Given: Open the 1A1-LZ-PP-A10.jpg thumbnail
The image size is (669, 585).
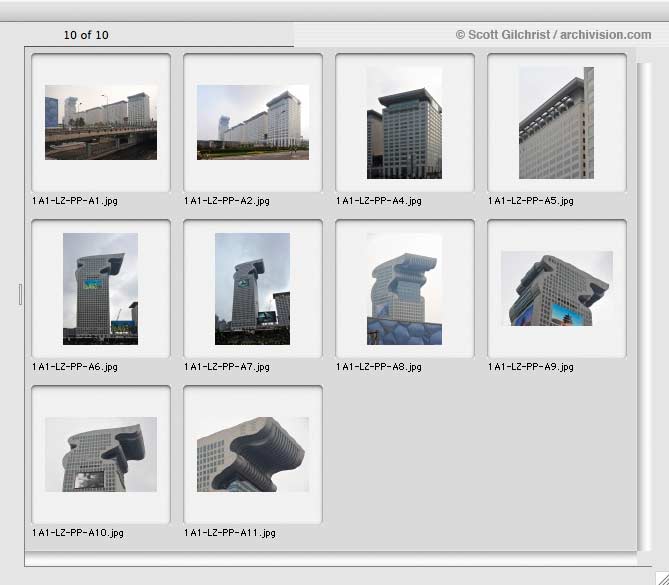Looking at the screenshot, I should coord(101,454).
